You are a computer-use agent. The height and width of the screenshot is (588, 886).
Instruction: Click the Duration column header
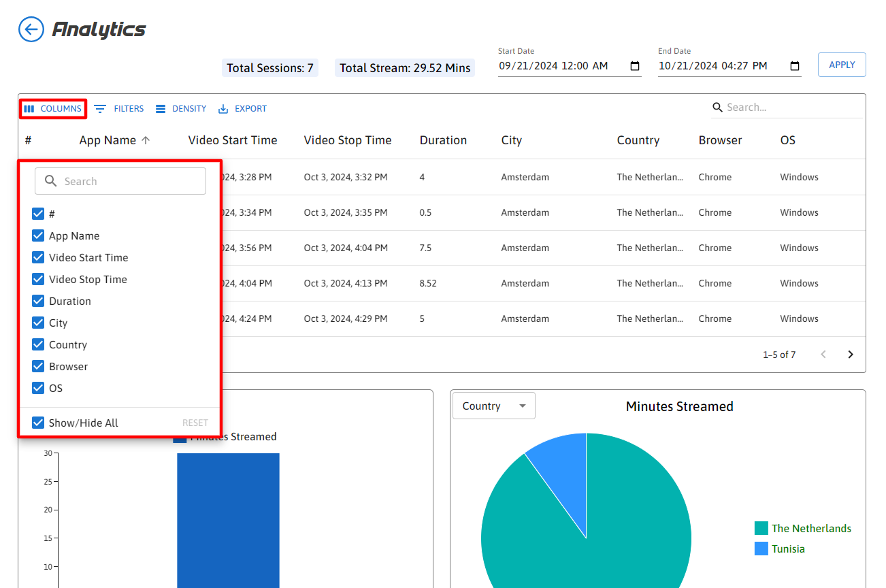pyautogui.click(x=443, y=140)
